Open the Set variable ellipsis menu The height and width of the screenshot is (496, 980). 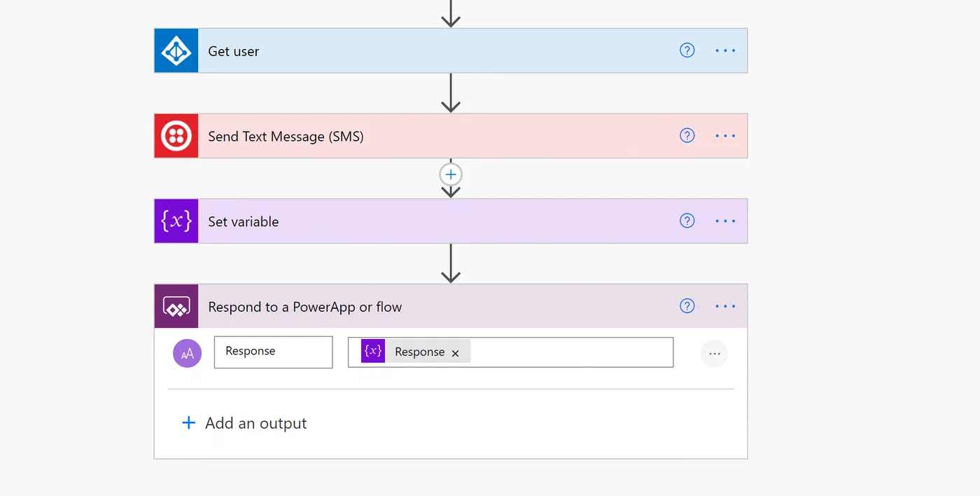click(x=725, y=221)
